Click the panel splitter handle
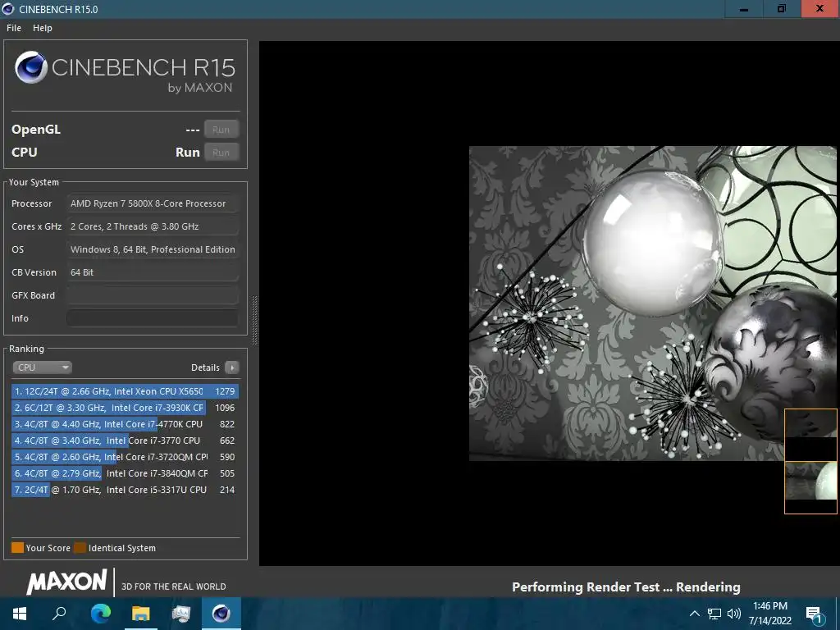Viewport: 840px width, 630px height. pos(254,320)
